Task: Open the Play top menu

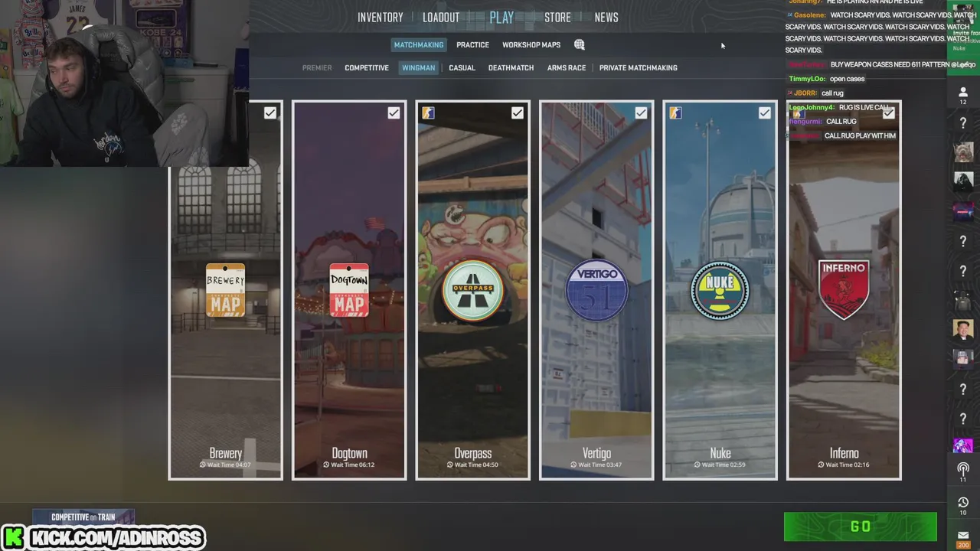Action: (x=502, y=18)
